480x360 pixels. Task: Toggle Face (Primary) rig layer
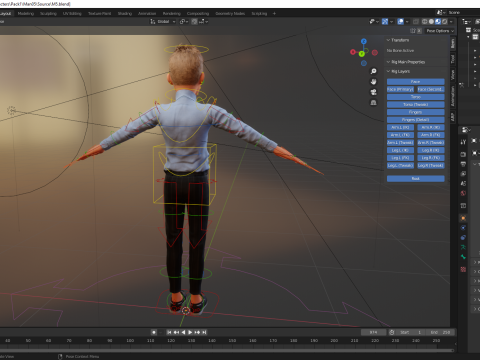point(400,89)
